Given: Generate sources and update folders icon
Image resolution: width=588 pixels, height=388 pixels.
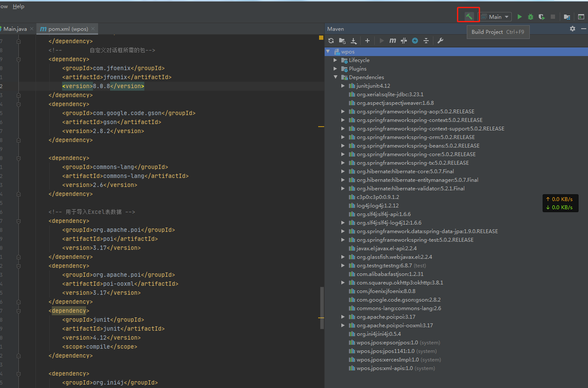Looking at the screenshot, I should click(342, 41).
